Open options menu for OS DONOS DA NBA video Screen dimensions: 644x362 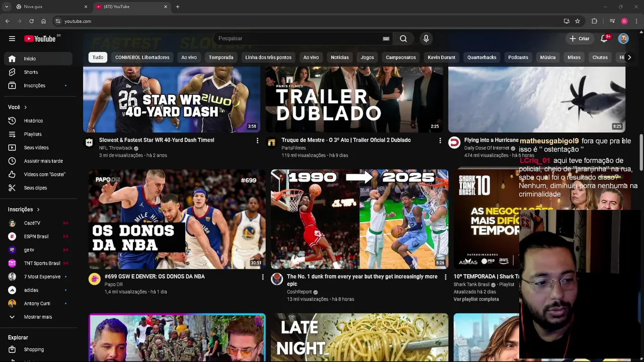[x=263, y=277]
